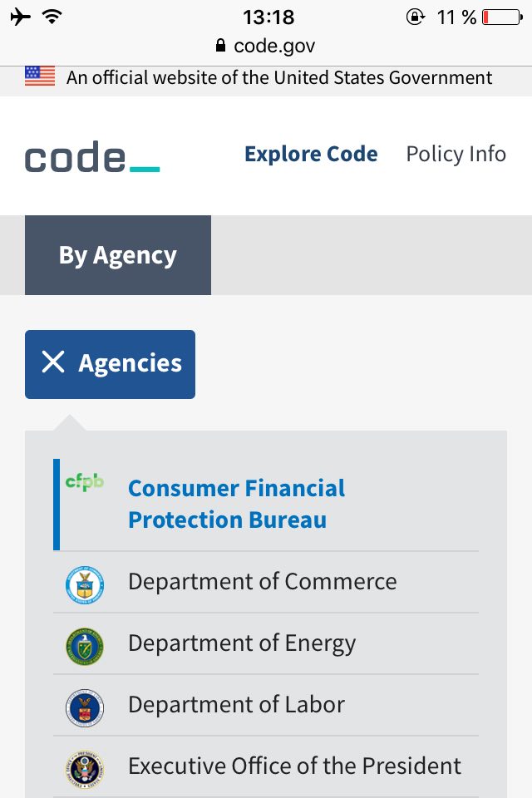Tap the battery icon in status bar
The height and width of the screenshot is (798, 532).
tap(501, 17)
